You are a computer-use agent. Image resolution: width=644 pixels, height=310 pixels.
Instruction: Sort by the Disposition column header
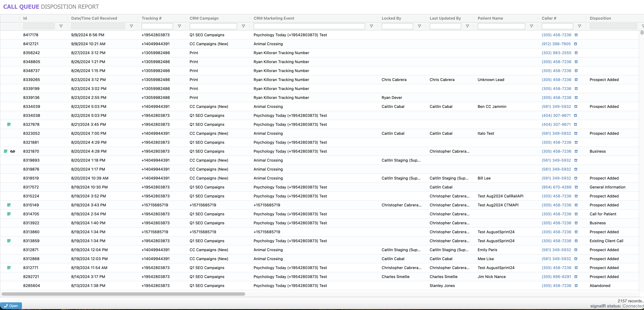click(600, 18)
